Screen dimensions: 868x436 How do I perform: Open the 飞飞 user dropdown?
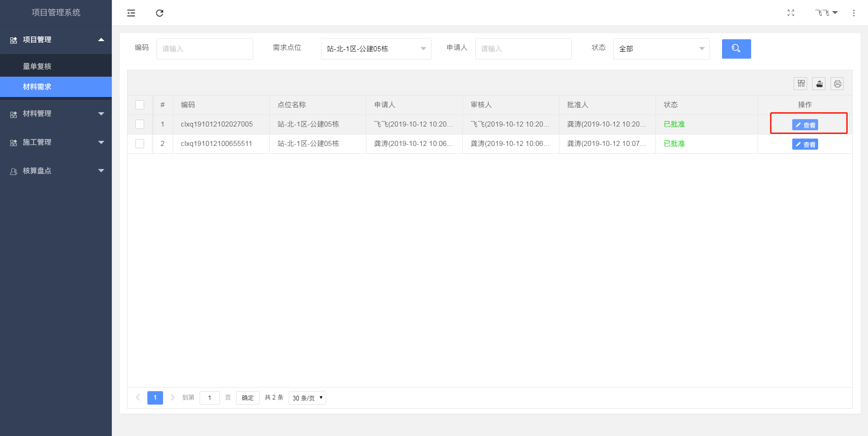pos(826,13)
